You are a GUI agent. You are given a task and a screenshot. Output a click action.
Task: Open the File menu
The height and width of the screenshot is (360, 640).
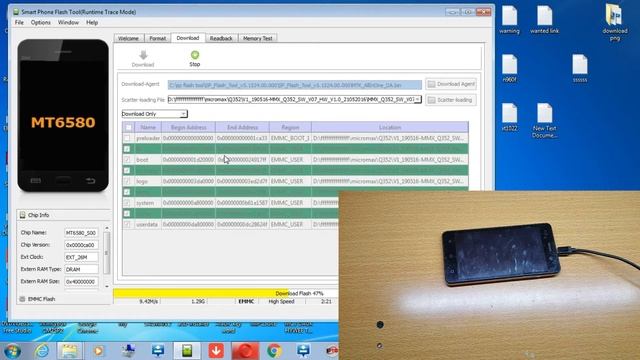tap(19, 22)
